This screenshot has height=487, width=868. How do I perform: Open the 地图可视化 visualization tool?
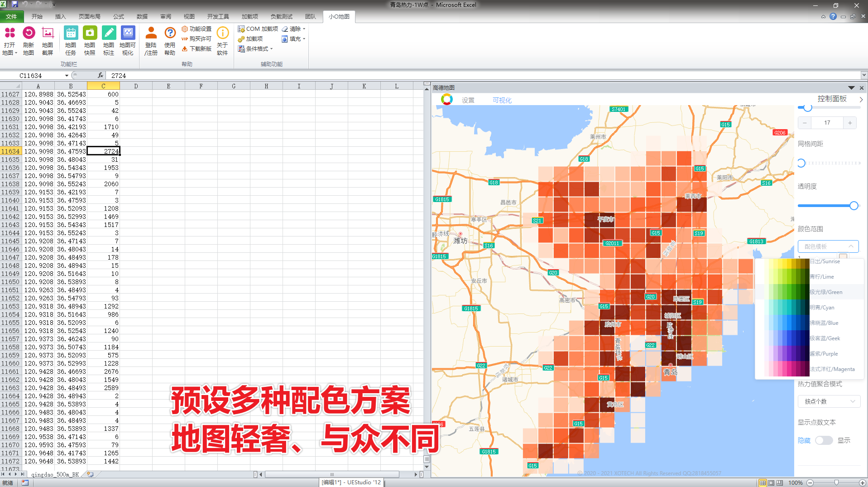128,41
